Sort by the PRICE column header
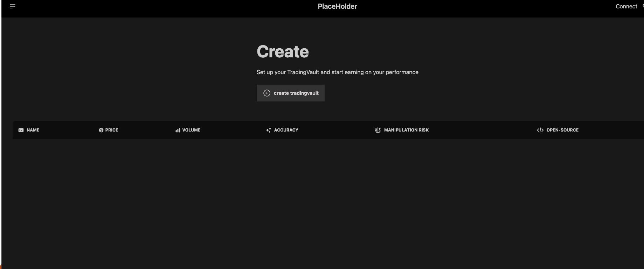This screenshot has width=644, height=269. coord(112,130)
